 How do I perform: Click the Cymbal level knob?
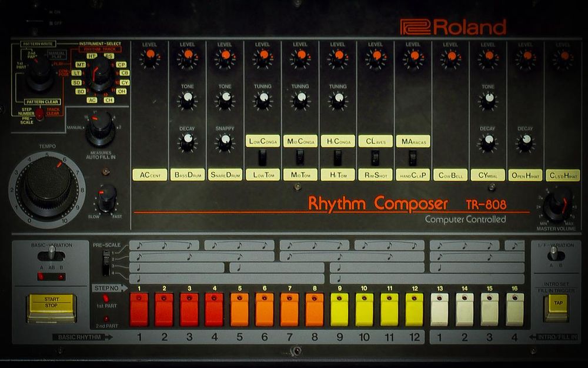pos(488,58)
